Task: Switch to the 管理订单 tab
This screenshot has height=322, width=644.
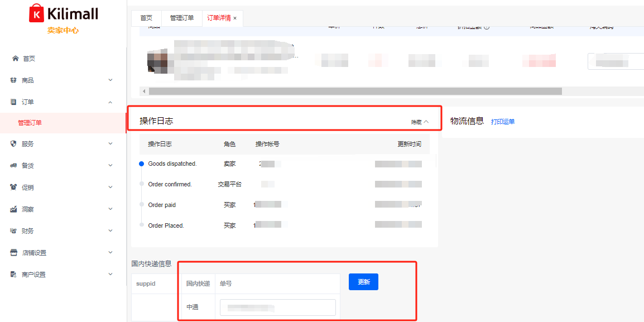Action: tap(182, 18)
